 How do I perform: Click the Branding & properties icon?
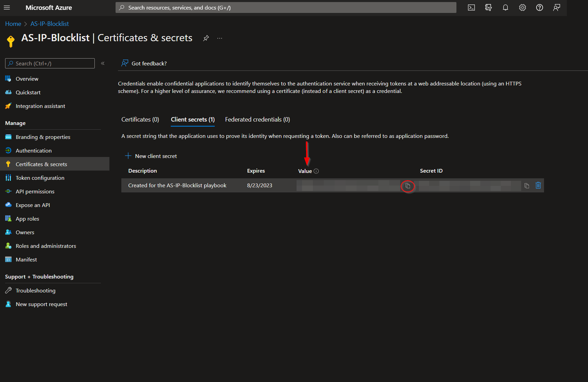8,137
